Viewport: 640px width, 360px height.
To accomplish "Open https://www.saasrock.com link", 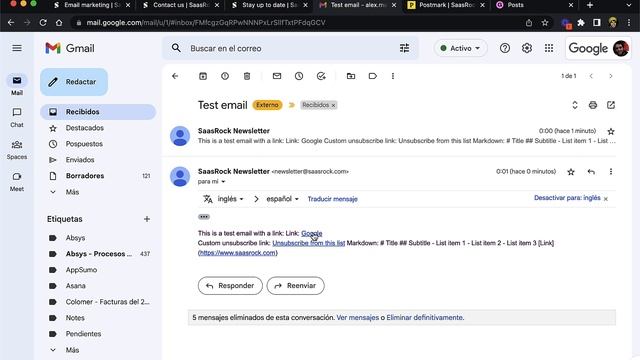I will [x=238, y=253].
